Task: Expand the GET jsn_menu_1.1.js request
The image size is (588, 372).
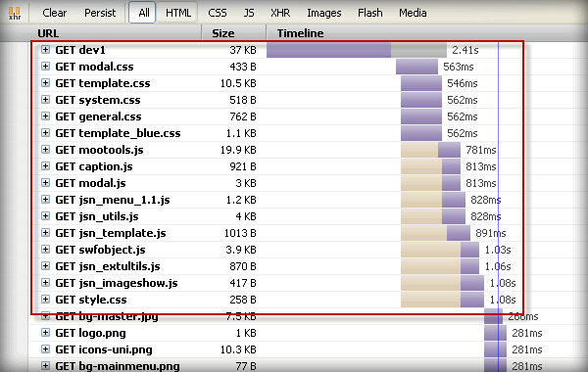Action: tap(45, 200)
